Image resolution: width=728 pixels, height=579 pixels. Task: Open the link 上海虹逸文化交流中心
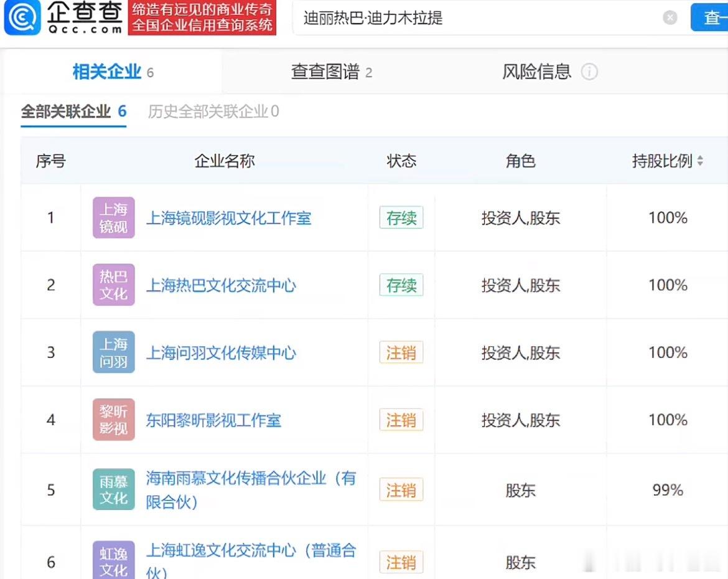tap(251, 562)
